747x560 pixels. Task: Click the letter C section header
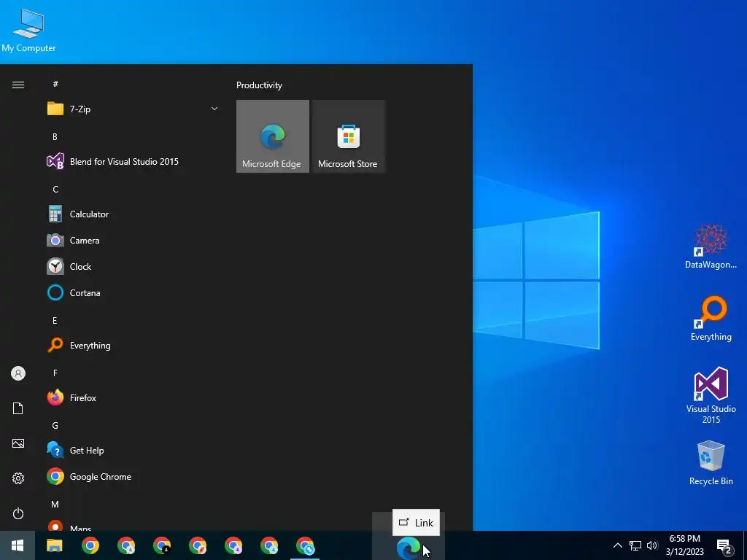pyautogui.click(x=55, y=190)
